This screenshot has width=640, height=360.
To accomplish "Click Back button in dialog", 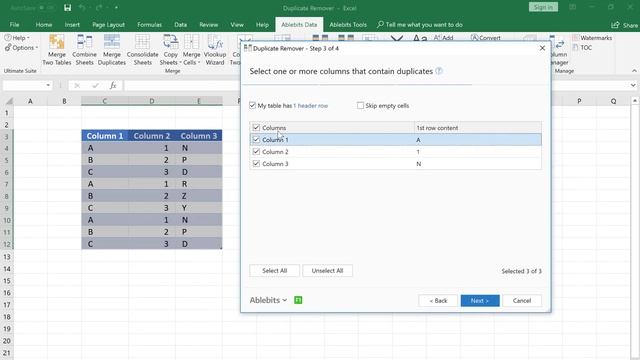I will pos(438,300).
